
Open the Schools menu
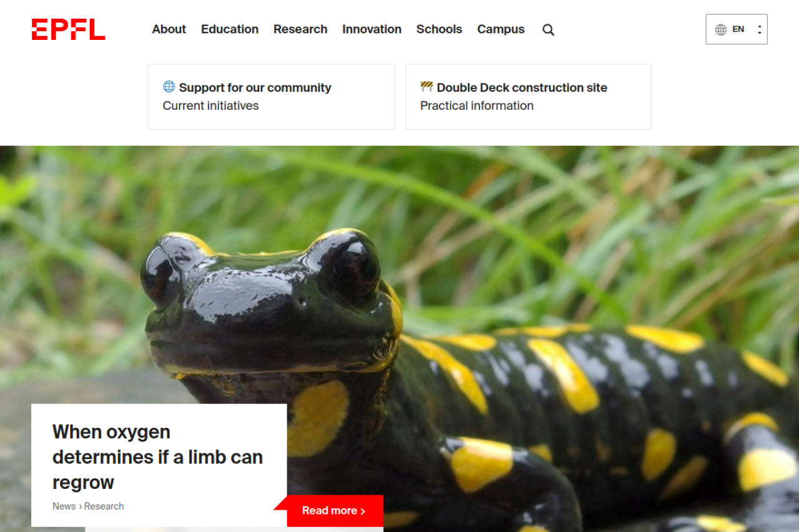pos(439,29)
